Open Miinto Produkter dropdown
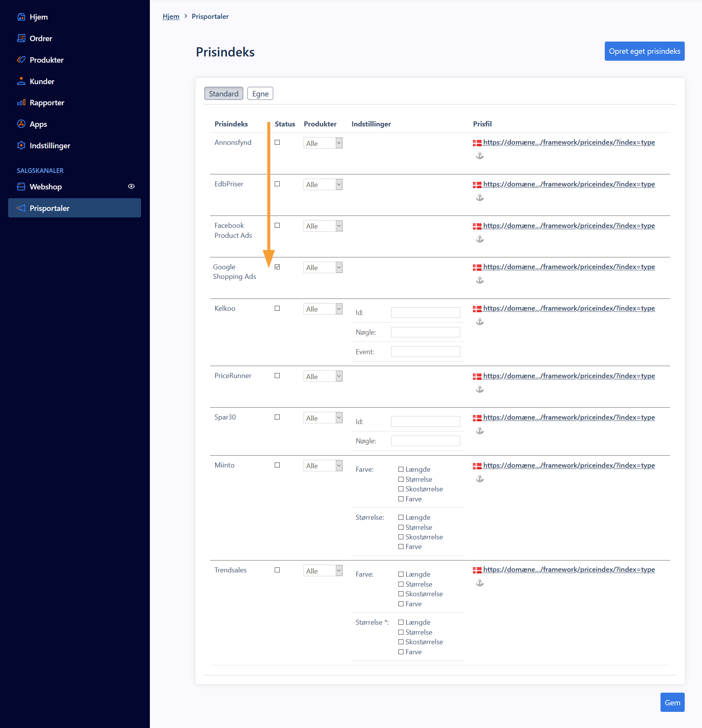 point(323,466)
